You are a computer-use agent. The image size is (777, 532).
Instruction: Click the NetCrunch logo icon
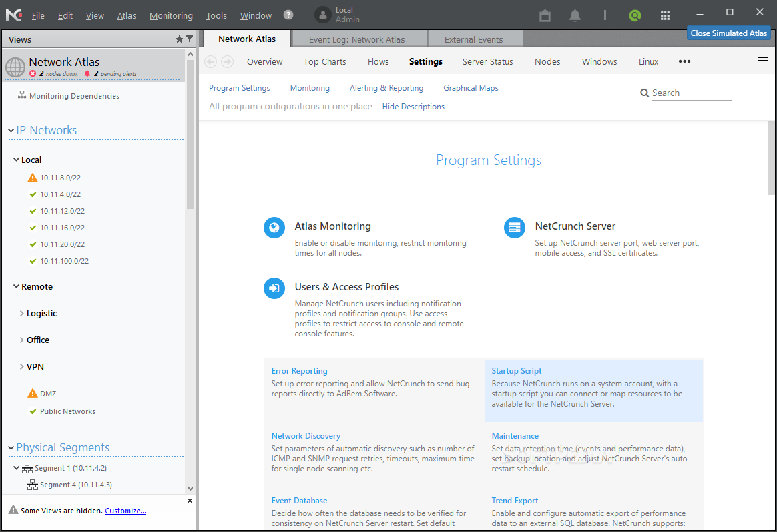tap(13, 15)
